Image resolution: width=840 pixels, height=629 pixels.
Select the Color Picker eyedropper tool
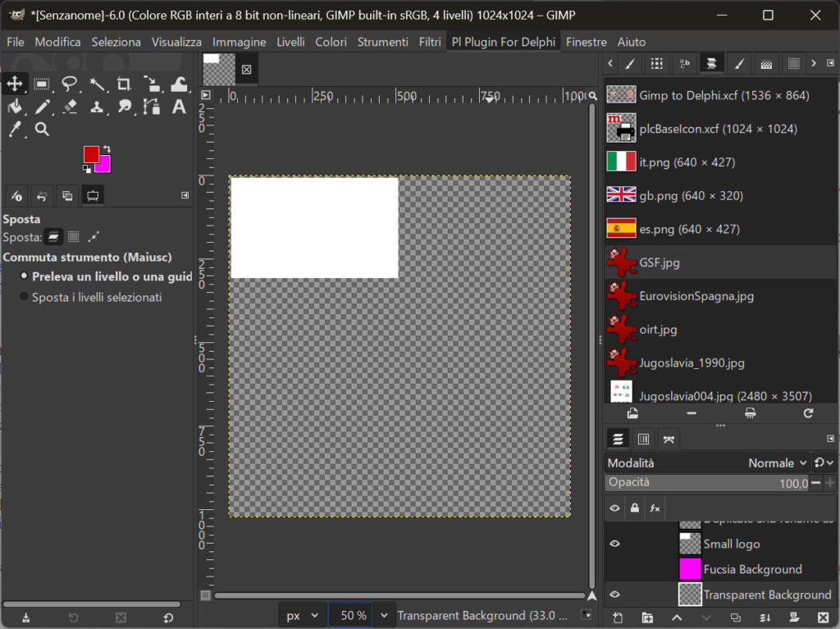(x=15, y=130)
